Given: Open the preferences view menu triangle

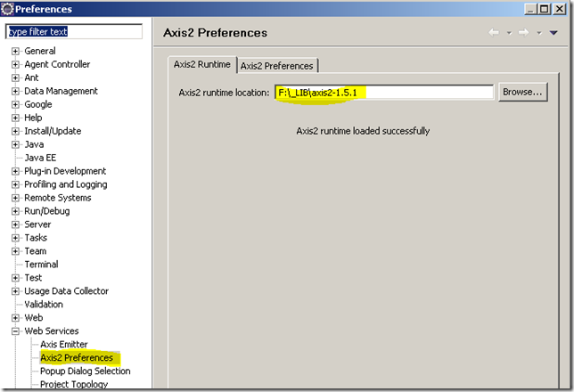Looking at the screenshot, I should [x=553, y=33].
